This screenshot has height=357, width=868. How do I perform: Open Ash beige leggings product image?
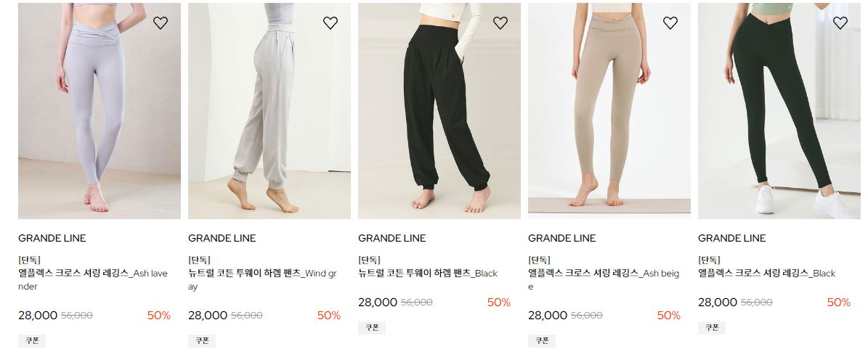[x=609, y=110]
